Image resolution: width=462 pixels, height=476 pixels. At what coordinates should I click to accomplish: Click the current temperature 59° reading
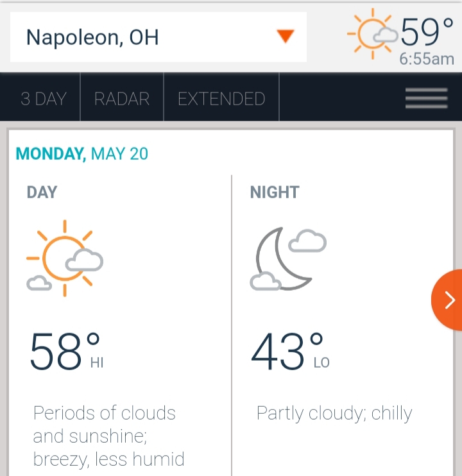[427, 31]
